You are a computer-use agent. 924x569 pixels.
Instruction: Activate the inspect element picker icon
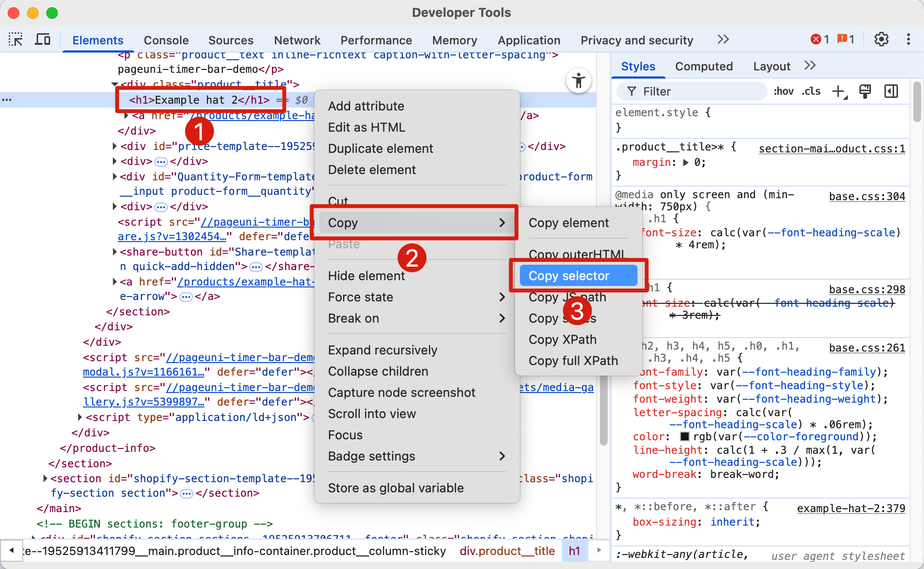pos(15,40)
